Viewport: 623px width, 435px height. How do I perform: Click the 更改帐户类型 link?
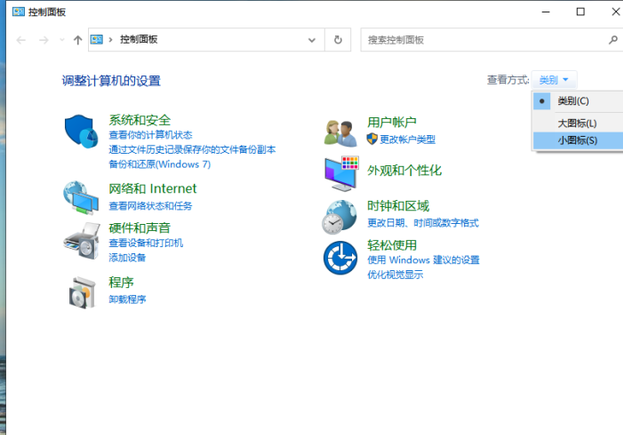coord(407,139)
